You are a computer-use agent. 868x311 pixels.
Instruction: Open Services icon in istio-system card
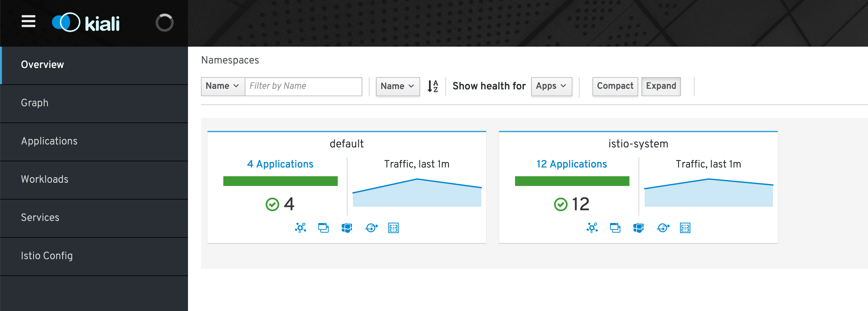663,228
